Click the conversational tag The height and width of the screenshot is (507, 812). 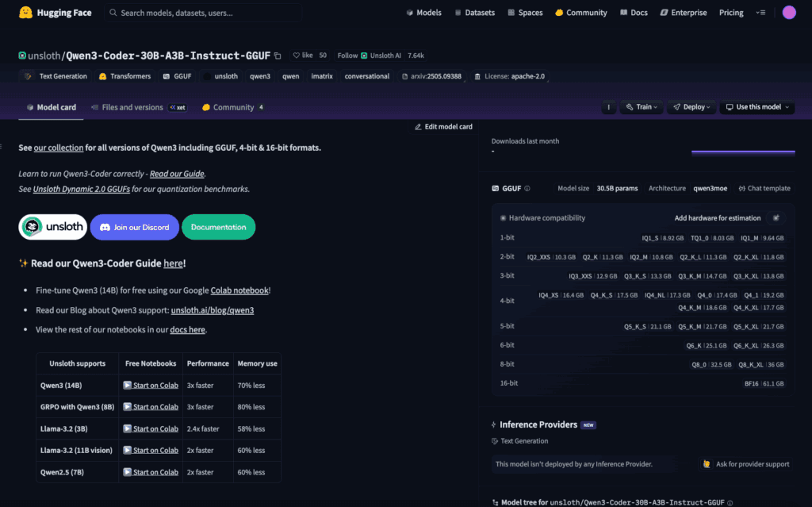366,76
